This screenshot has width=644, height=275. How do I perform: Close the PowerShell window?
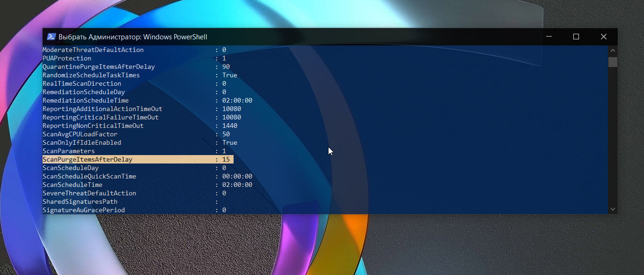[x=604, y=37]
